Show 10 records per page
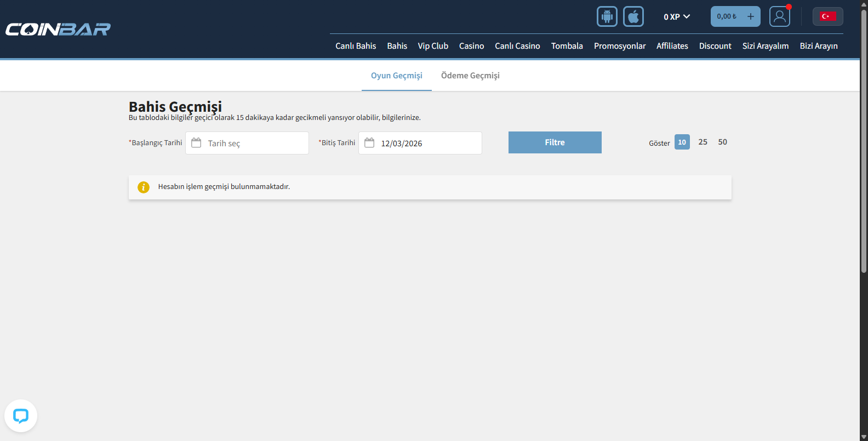This screenshot has width=868, height=441. pyautogui.click(x=682, y=142)
